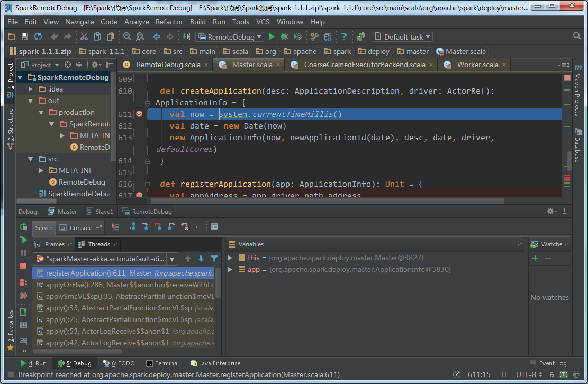This screenshot has width=588, height=384.
Task: Open the RemoteDebug run configuration dropdown
Action: pos(230,36)
